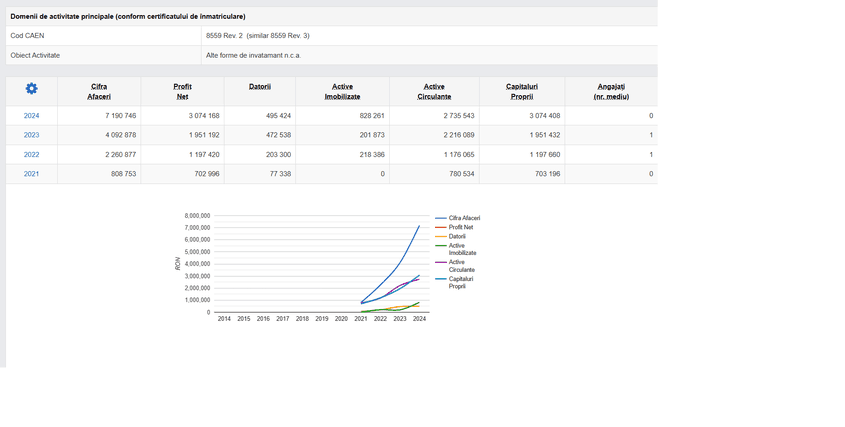Select the Datorii column header

click(x=260, y=87)
